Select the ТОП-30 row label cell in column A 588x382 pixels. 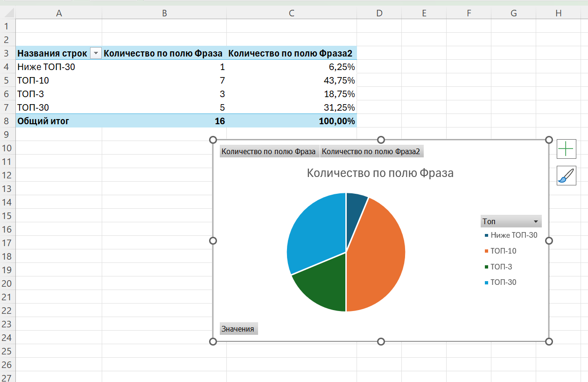tap(59, 107)
